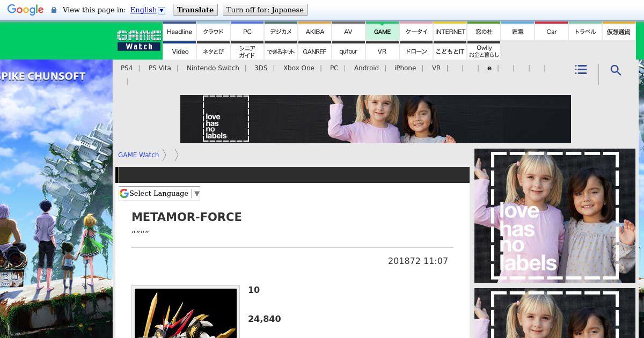This screenshot has width=644, height=338.
Task: Open the Headline tab
Action: point(179,31)
